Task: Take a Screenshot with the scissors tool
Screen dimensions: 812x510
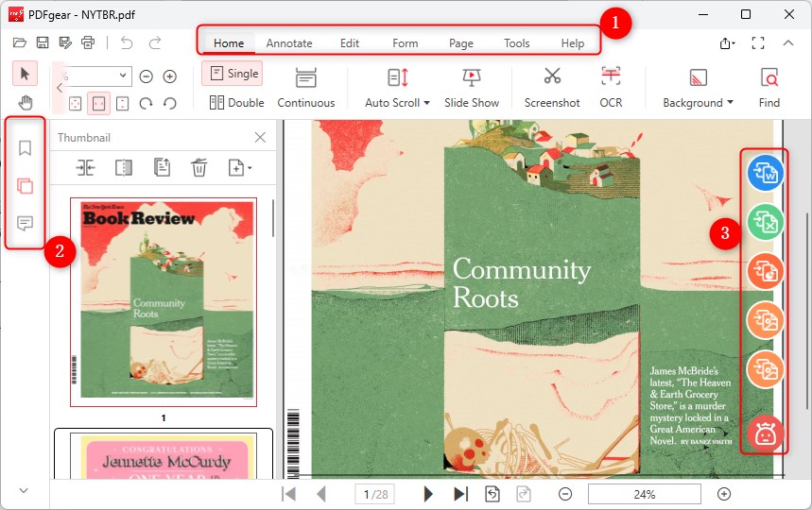Action: tap(552, 88)
